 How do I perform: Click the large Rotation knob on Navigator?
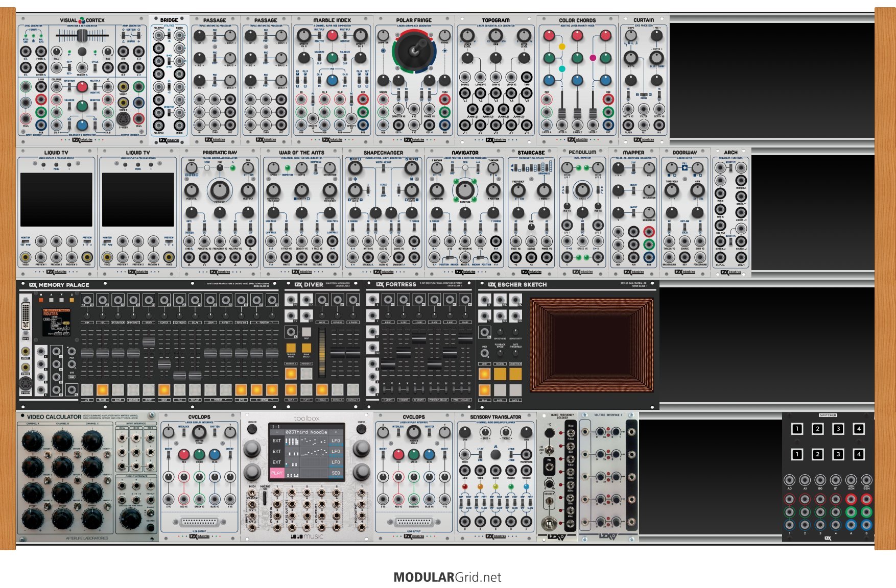click(x=465, y=190)
